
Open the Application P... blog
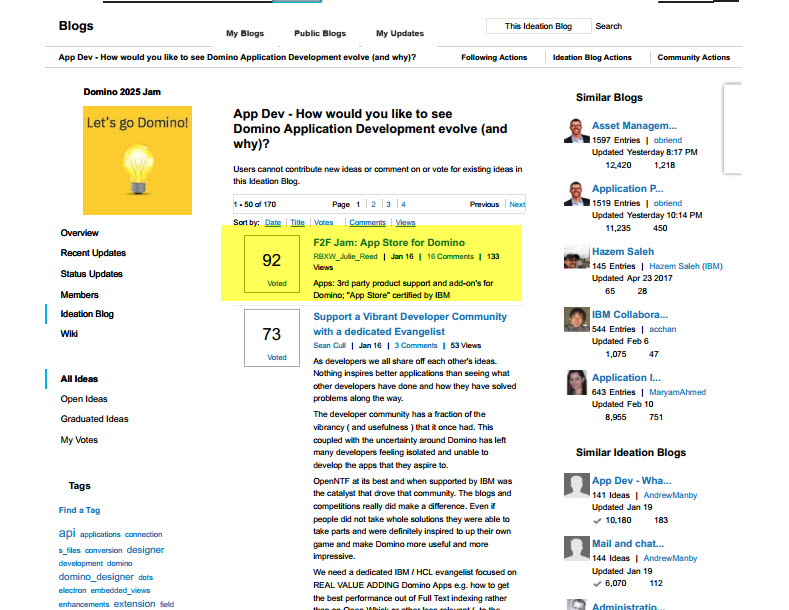(x=627, y=189)
